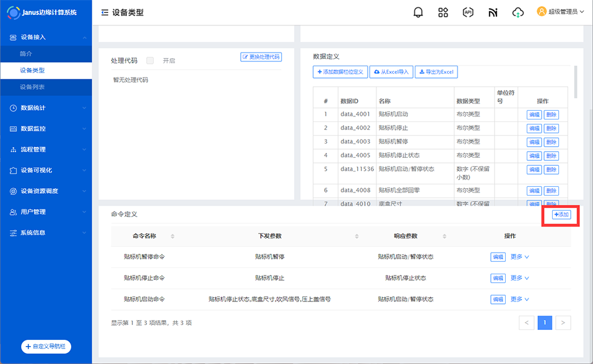Click the data definition table scrollbar

(x=576, y=82)
